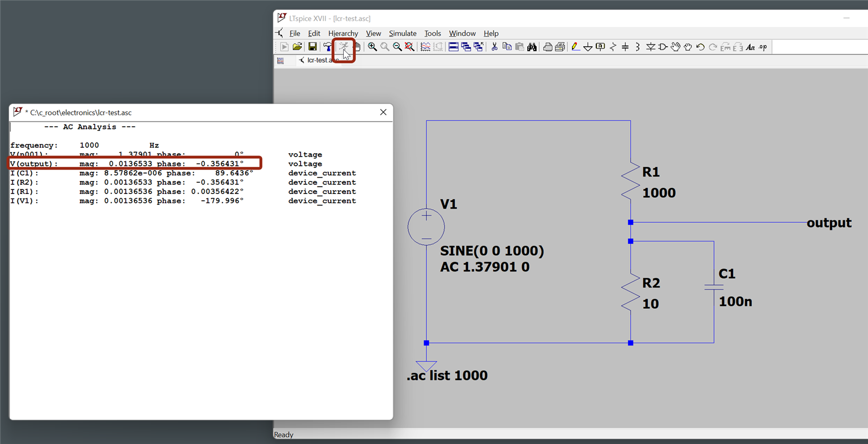Click the Undo arrow icon
Viewport: 868px width, 444px height.
coord(700,47)
